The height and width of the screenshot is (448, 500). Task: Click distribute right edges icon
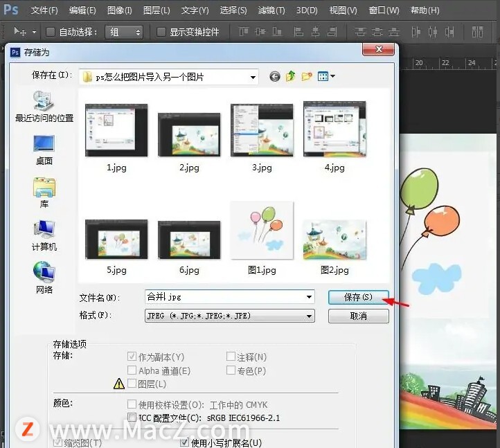pos(449,32)
